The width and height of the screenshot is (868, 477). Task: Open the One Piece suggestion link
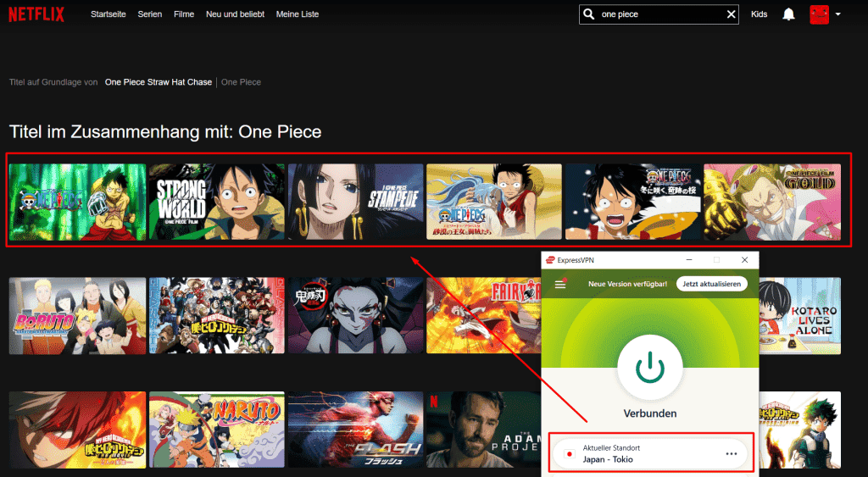click(x=241, y=82)
